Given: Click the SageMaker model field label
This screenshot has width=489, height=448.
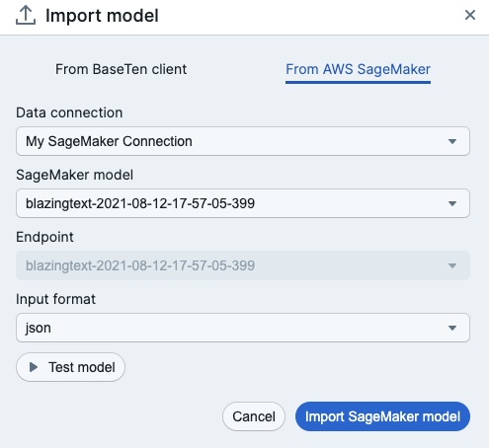Looking at the screenshot, I should pos(75,175).
